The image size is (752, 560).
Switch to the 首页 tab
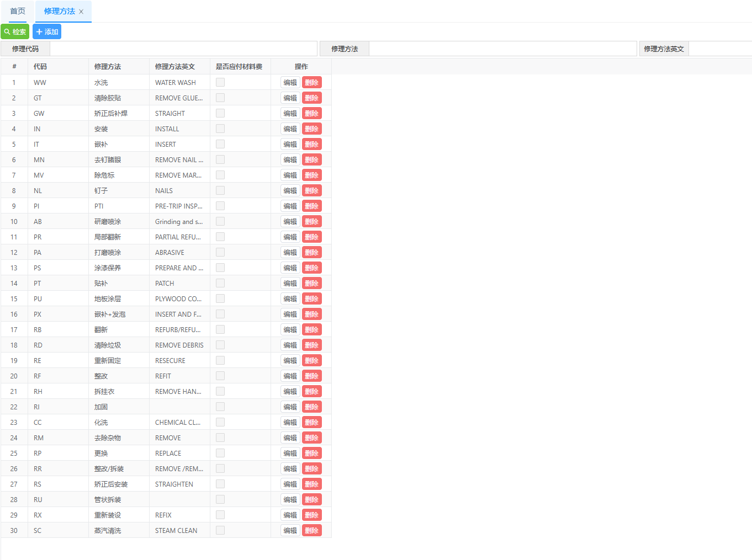[18, 11]
